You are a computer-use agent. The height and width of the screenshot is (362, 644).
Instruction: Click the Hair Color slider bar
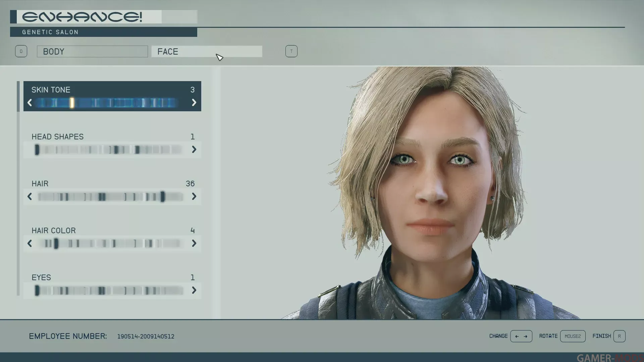click(111, 243)
